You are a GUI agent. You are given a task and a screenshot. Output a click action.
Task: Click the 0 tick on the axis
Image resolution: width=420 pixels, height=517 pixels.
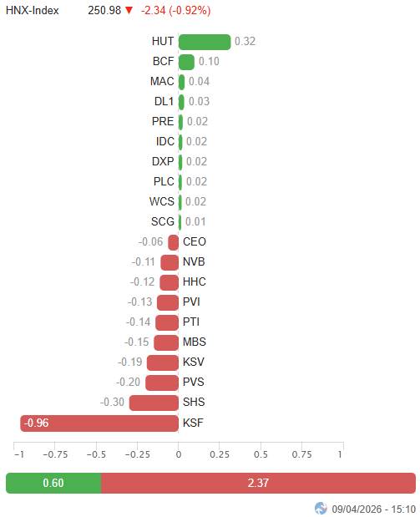pos(179,454)
